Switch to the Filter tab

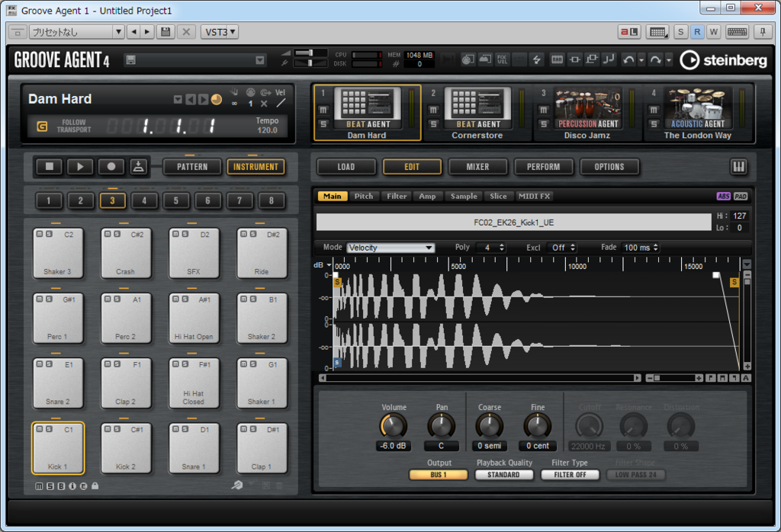[x=397, y=196]
